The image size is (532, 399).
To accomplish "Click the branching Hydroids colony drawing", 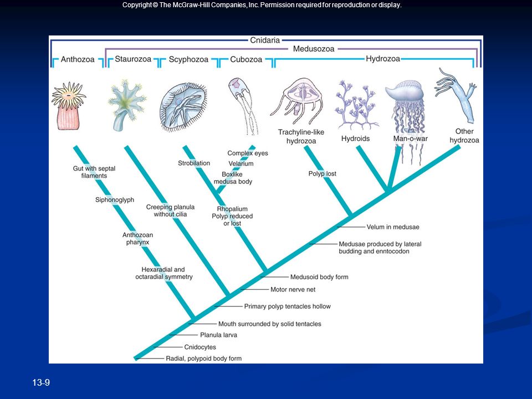I will tap(356, 105).
